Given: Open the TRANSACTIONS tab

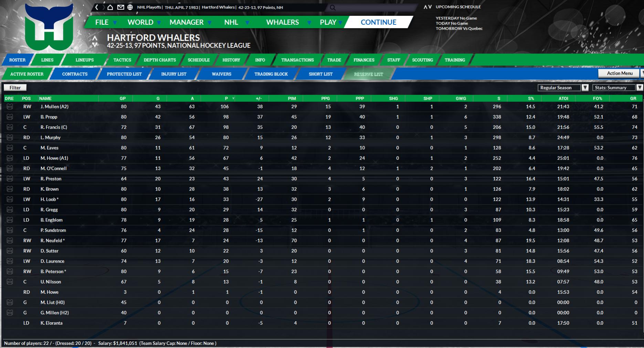Looking at the screenshot, I should click(297, 60).
